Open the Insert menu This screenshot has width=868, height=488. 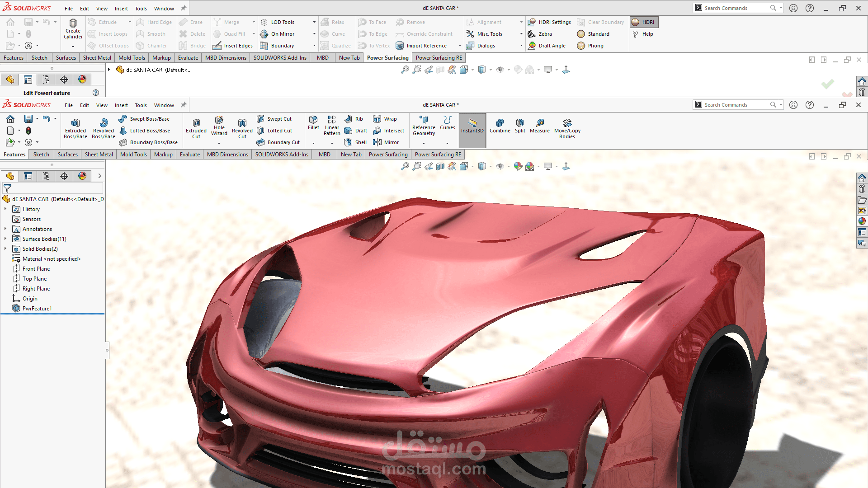pyautogui.click(x=121, y=105)
